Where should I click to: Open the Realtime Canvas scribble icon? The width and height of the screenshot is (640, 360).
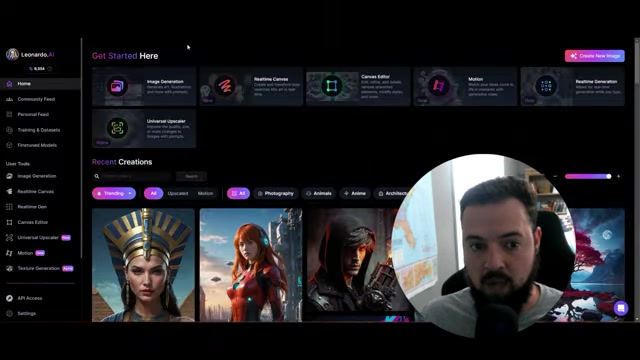(224, 86)
